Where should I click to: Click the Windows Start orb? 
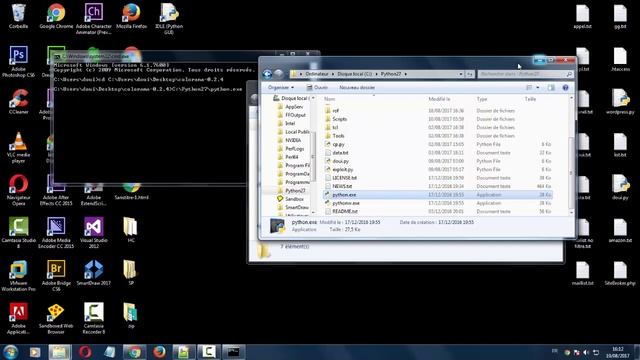[x=10, y=352]
